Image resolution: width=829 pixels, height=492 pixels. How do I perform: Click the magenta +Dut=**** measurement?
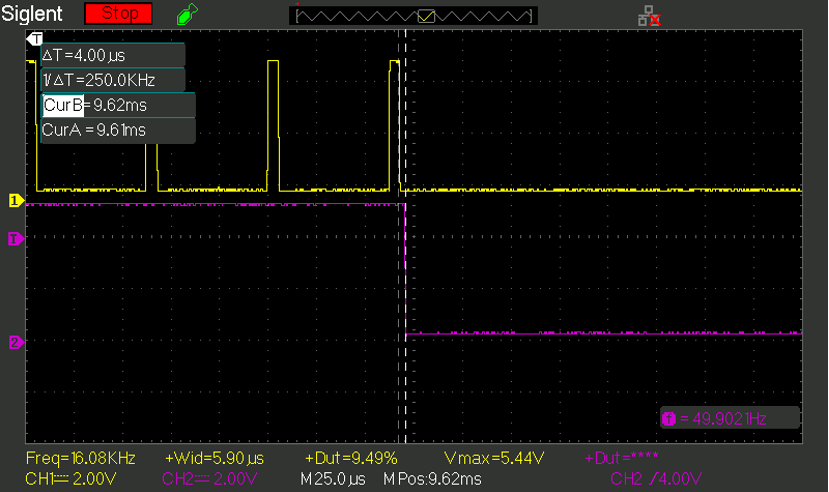point(621,458)
